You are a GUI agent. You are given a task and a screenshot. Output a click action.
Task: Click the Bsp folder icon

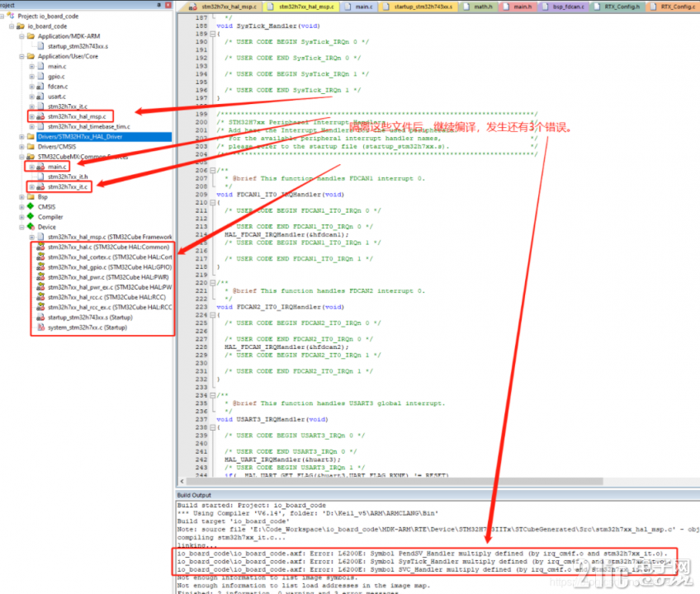click(31, 197)
